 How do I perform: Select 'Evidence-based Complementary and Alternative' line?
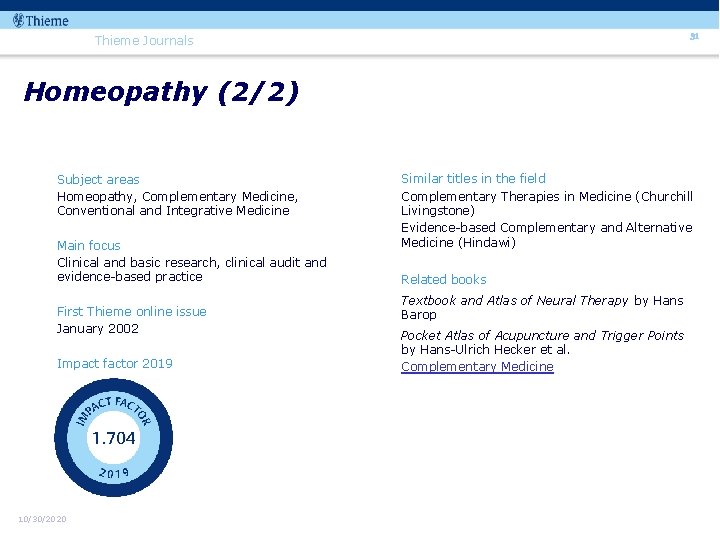[546, 228]
